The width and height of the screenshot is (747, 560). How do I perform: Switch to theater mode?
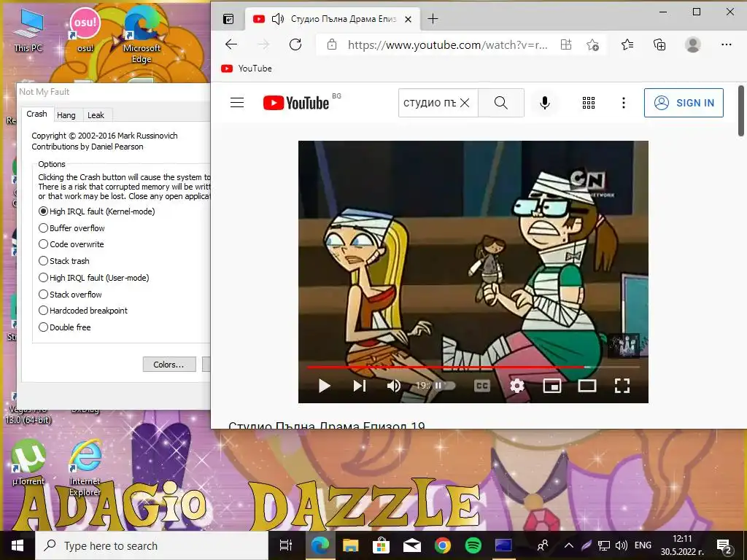pyautogui.click(x=587, y=386)
